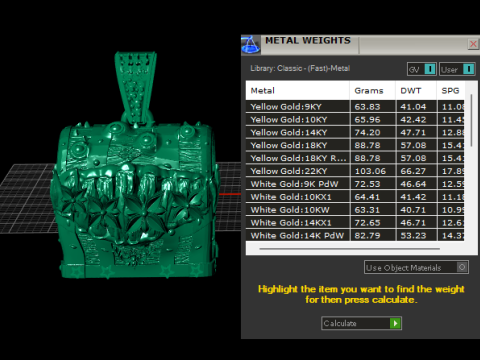Select the Yellow Gold:9KY row
Image resolution: width=480 pixels, height=360 pixels.
pyautogui.click(x=355, y=107)
